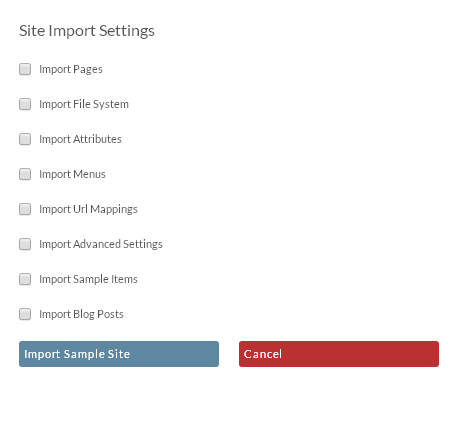Click the "Import Sample Items" label text
Viewport: 473px width, 422px height.
(x=88, y=279)
